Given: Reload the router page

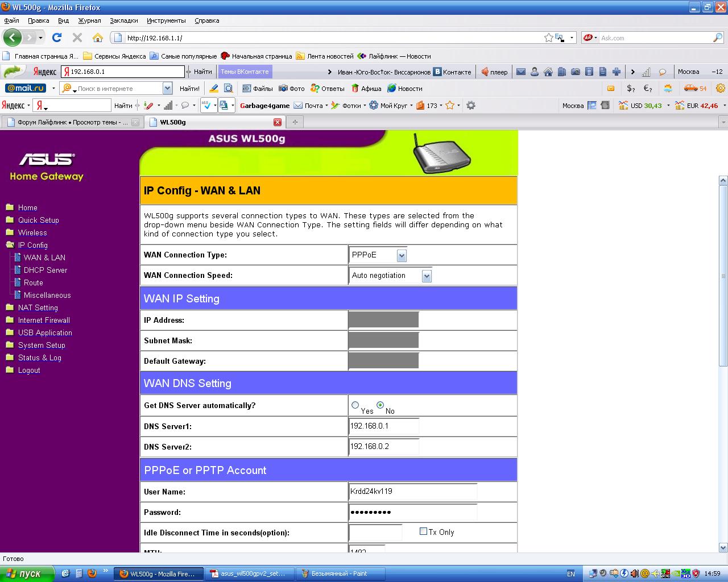Looking at the screenshot, I should coord(56,38).
